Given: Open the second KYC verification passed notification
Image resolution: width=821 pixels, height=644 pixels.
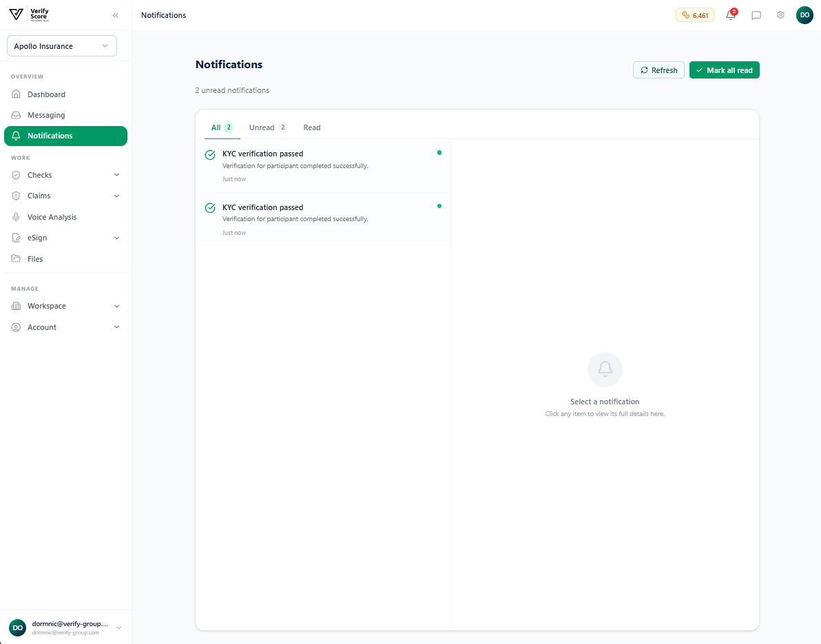Looking at the screenshot, I should (323, 219).
